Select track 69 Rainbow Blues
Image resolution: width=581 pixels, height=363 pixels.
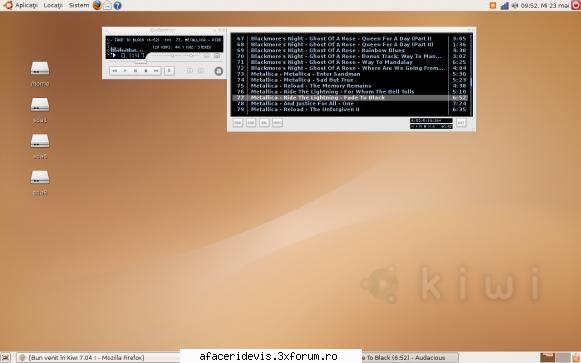pyautogui.click(x=350, y=50)
